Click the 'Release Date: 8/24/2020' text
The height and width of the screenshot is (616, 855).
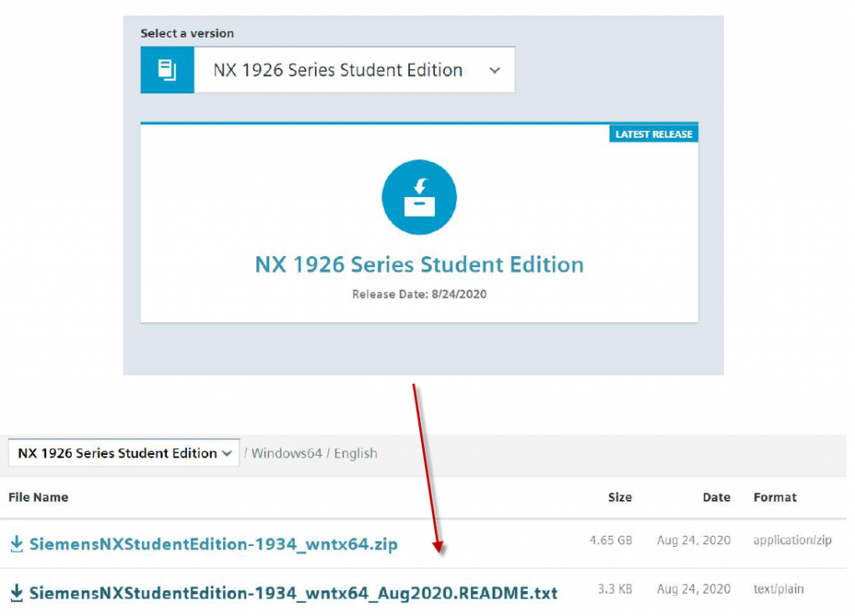(419, 295)
